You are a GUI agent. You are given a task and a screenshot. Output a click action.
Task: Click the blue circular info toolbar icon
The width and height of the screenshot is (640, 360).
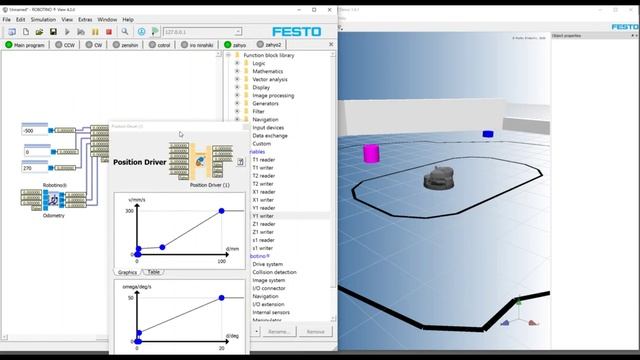click(x=141, y=31)
